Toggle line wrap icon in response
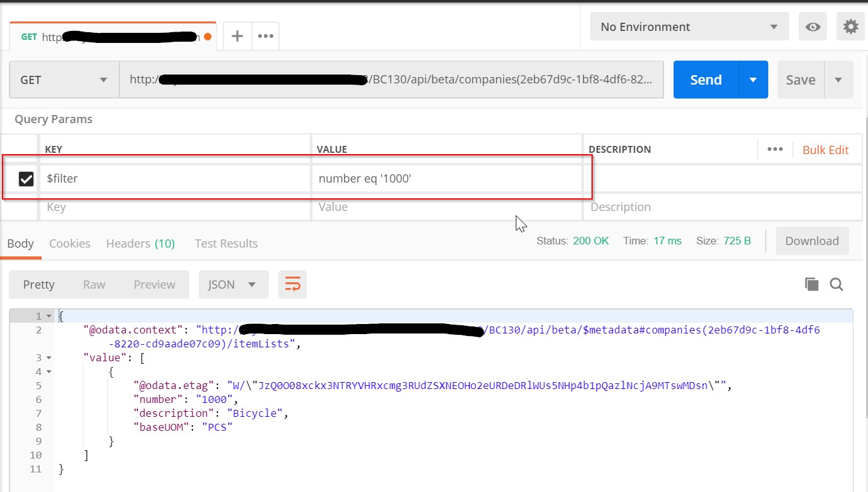 click(292, 285)
